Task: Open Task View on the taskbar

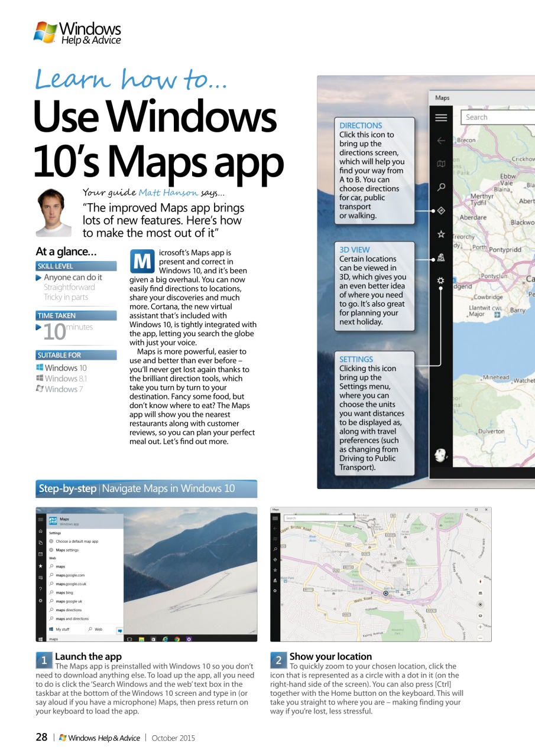Action: click(x=129, y=639)
